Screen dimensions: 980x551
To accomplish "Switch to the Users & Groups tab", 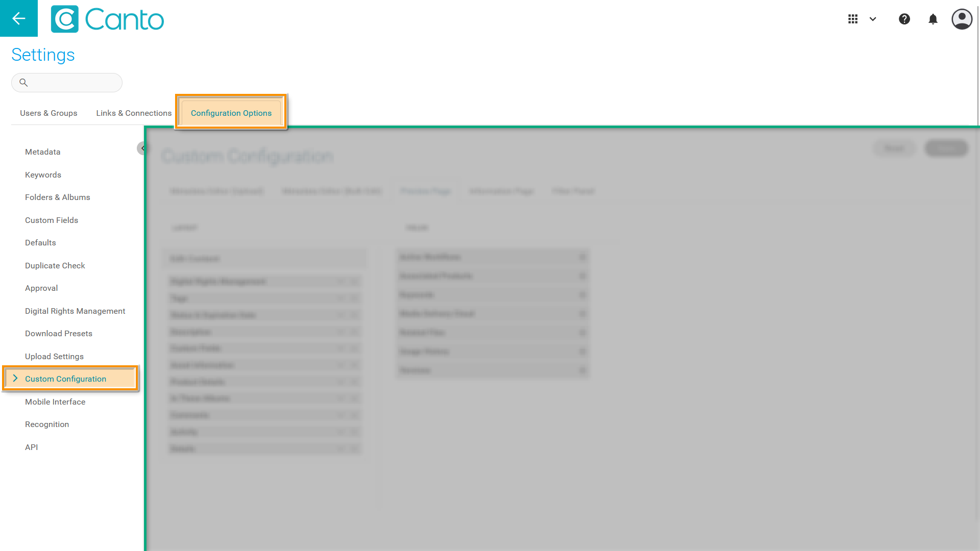I will 48,113.
